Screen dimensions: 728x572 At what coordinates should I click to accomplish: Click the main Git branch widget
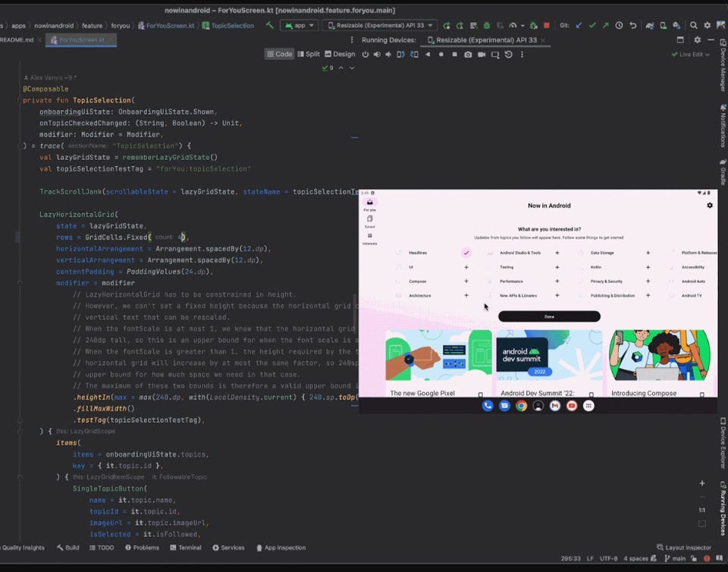pos(675,558)
